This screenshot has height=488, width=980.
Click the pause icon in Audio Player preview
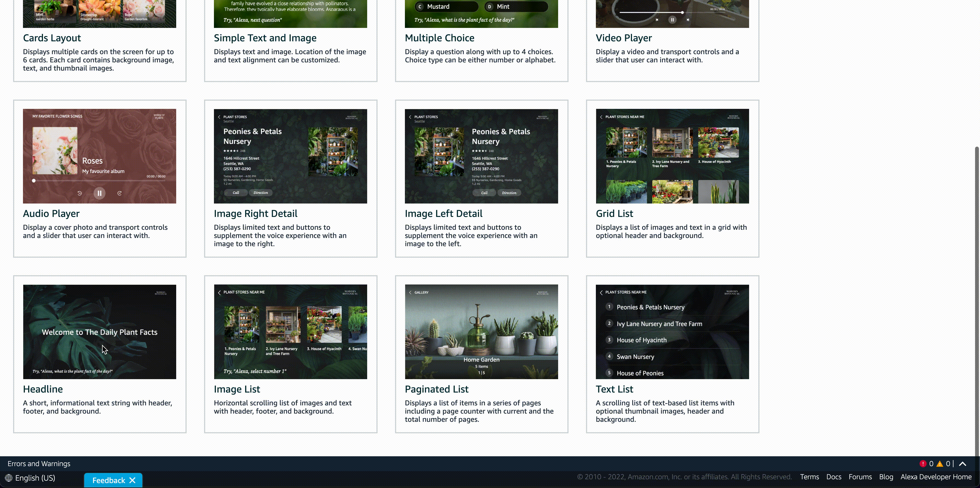point(99,193)
